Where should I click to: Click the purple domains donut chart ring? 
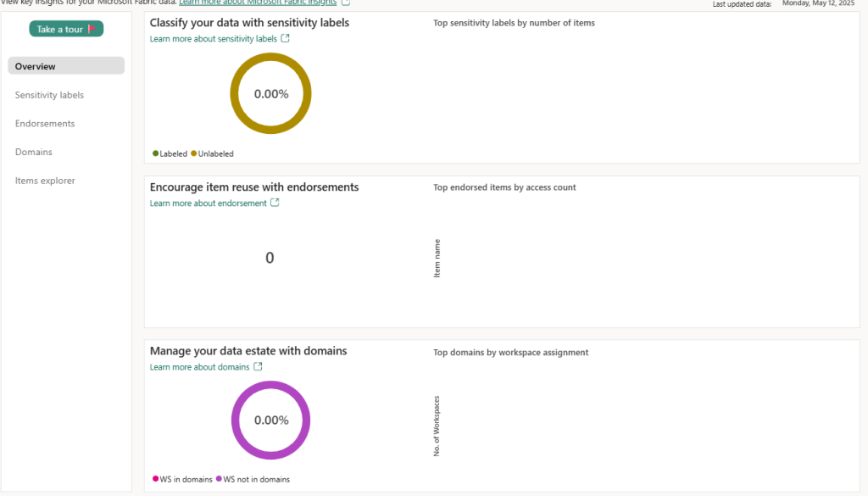coord(272,384)
